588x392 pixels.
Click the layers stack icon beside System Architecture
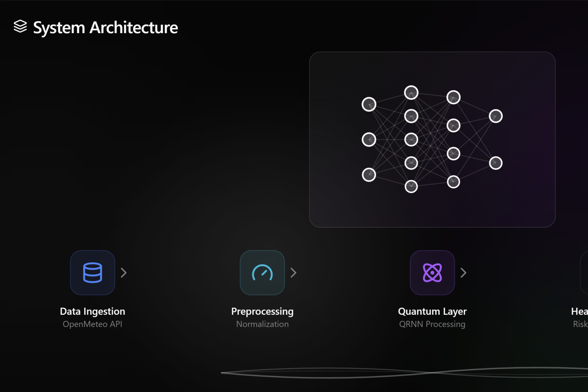20,26
